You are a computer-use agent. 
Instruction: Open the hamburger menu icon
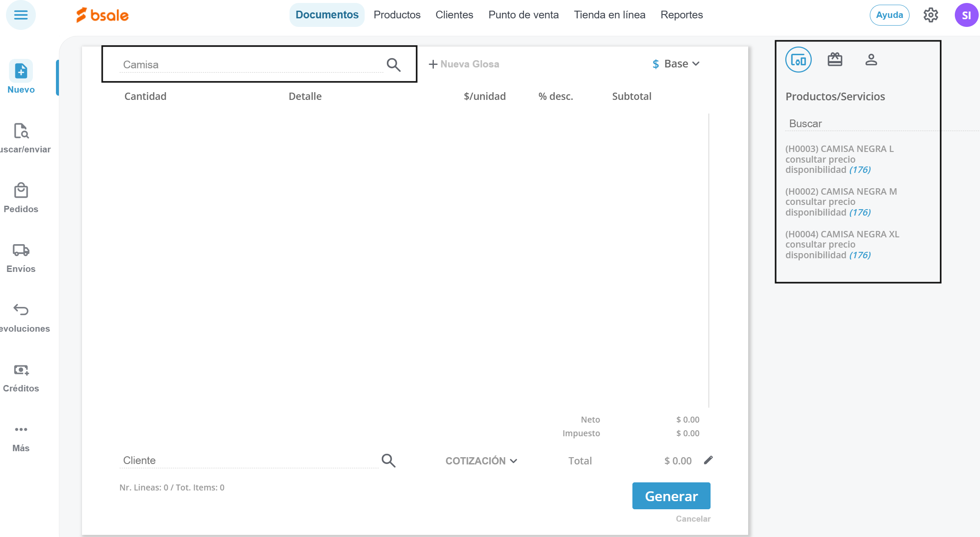click(20, 15)
